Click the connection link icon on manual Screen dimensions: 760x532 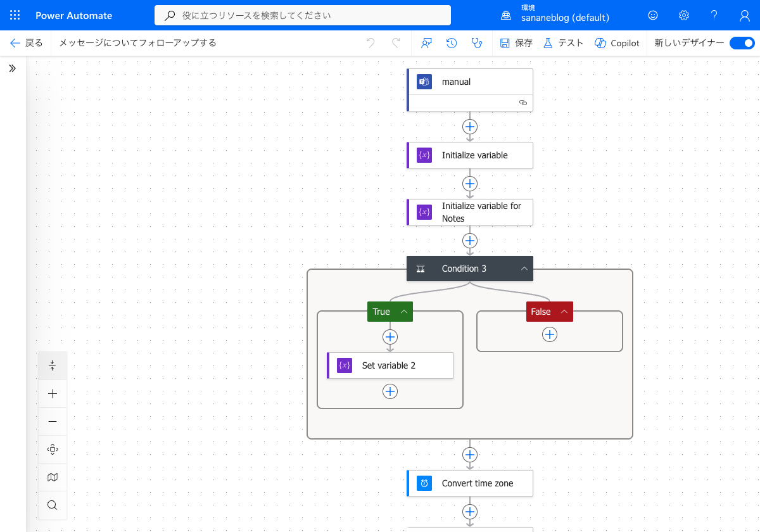(x=523, y=102)
